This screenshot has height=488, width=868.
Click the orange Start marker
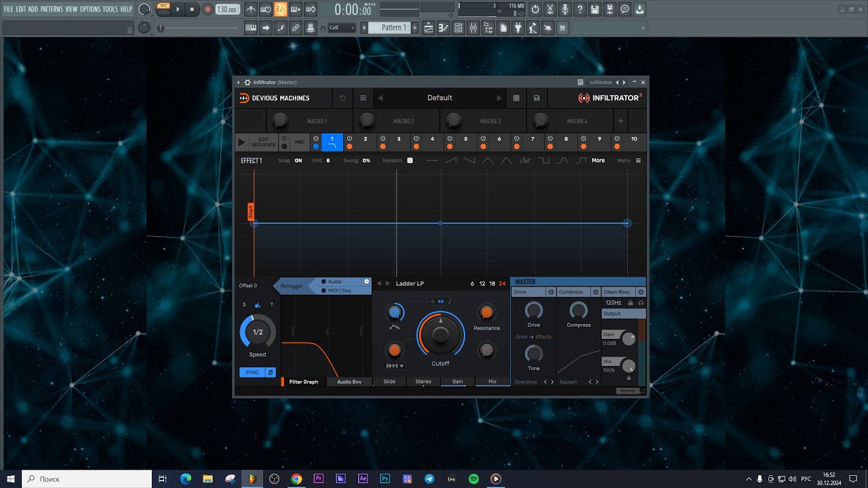[x=250, y=211]
